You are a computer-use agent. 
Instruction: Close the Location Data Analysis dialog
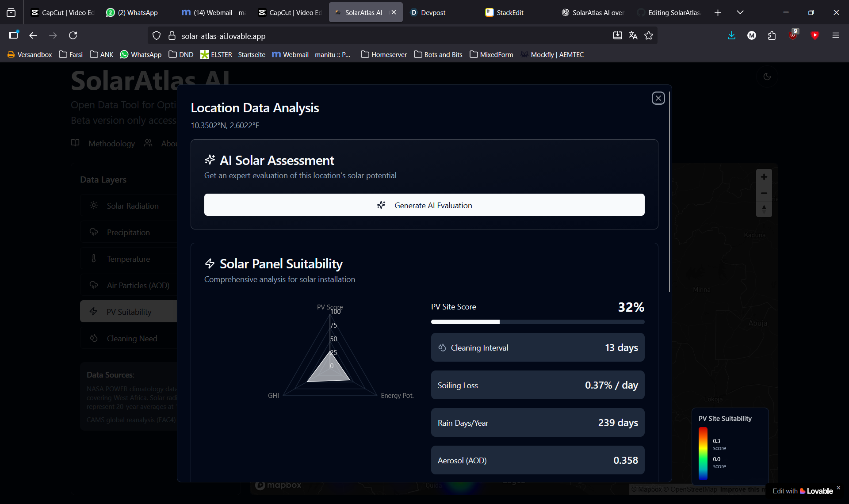[658, 98]
